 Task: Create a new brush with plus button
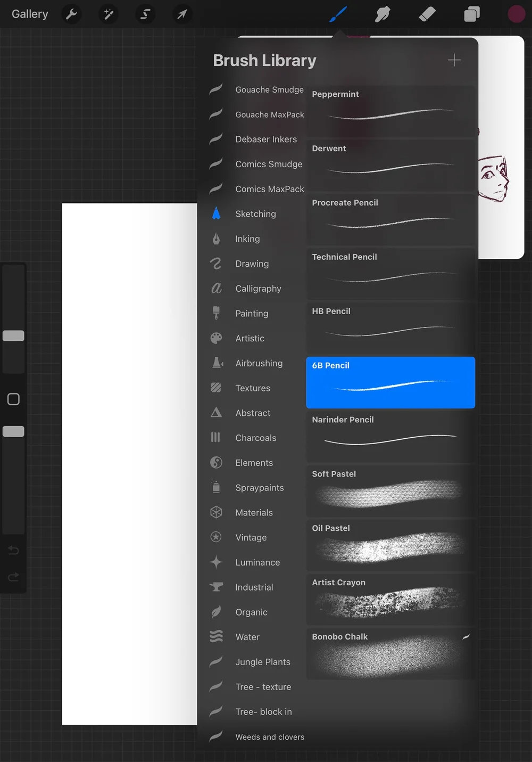click(x=454, y=60)
